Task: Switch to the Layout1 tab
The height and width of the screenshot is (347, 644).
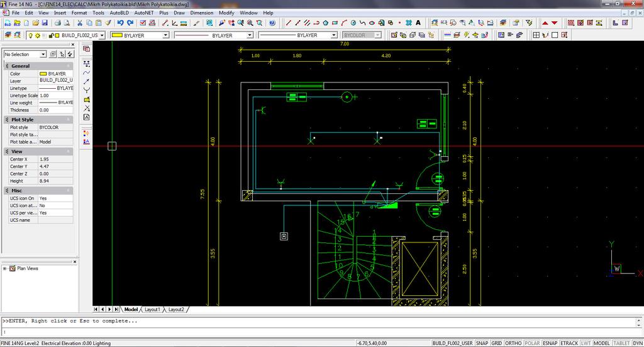Action: [152, 309]
